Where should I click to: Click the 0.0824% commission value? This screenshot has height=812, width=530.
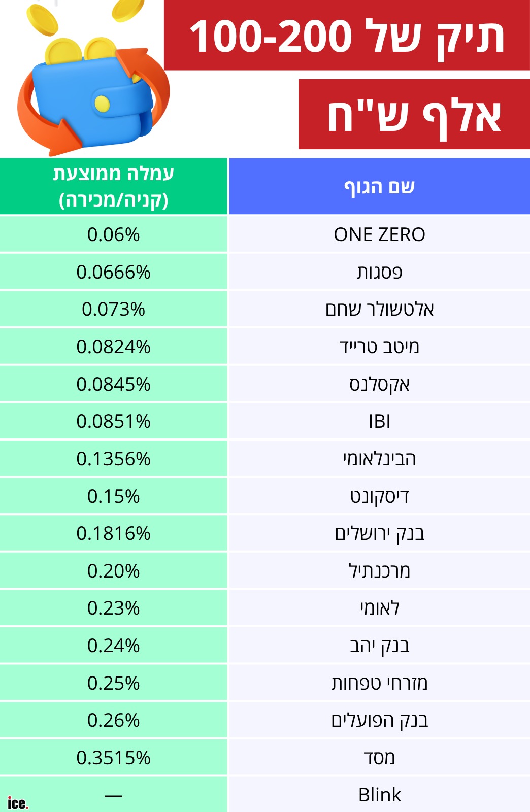coord(113,347)
